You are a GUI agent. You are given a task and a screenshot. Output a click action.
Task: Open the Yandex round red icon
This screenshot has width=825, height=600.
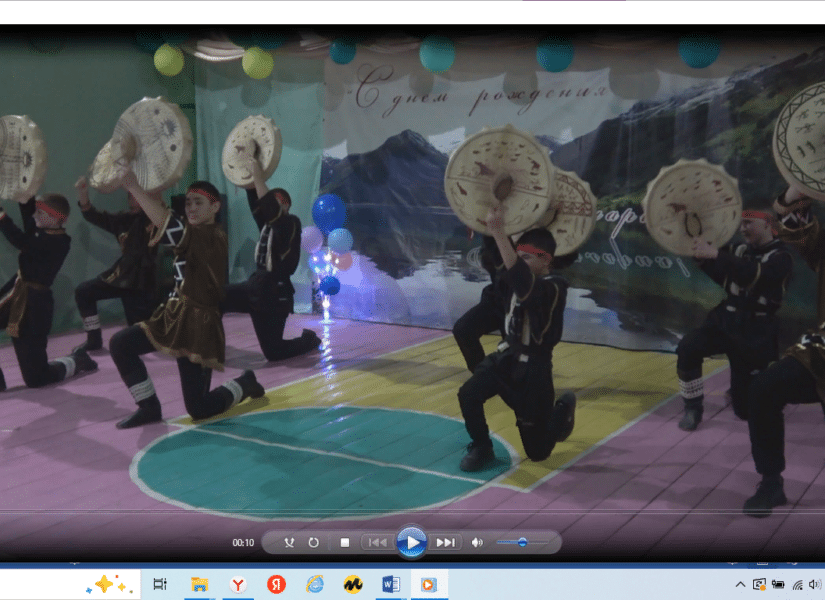click(x=276, y=584)
